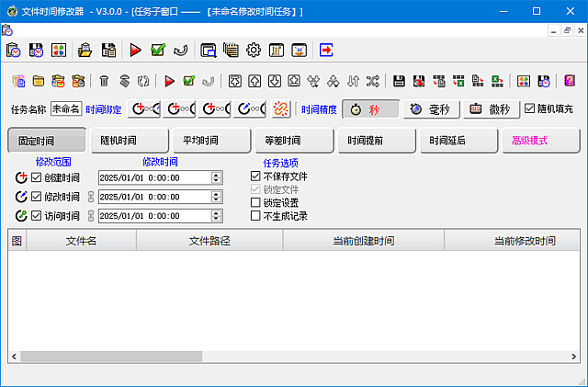Click the open folder with document icon
This screenshot has height=387, width=588.
85,51
